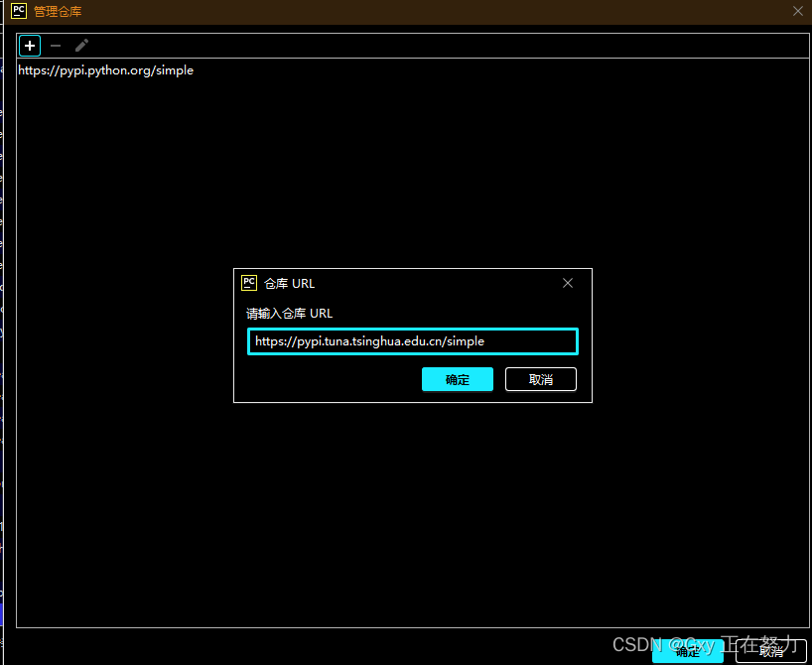Close the 仓库 URL dialog with X
Image resolution: width=812 pixels, height=665 pixels.
coord(568,283)
